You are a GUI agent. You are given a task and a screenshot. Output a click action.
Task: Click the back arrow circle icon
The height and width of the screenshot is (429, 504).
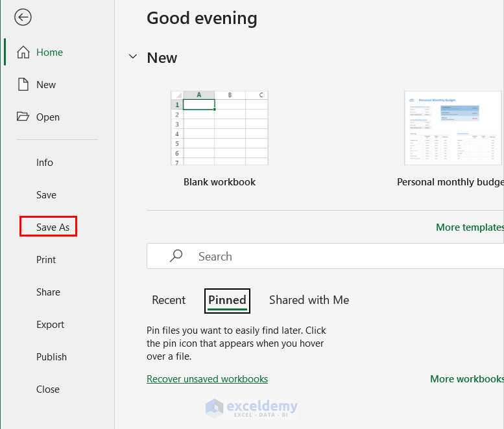click(23, 17)
